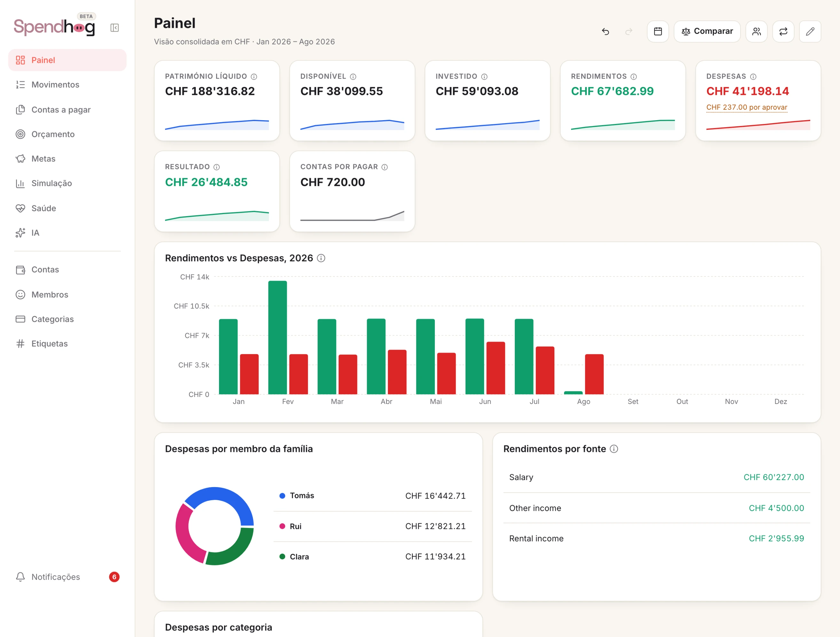
Task: Select the blue Tomás legend dot
Action: pos(282,496)
